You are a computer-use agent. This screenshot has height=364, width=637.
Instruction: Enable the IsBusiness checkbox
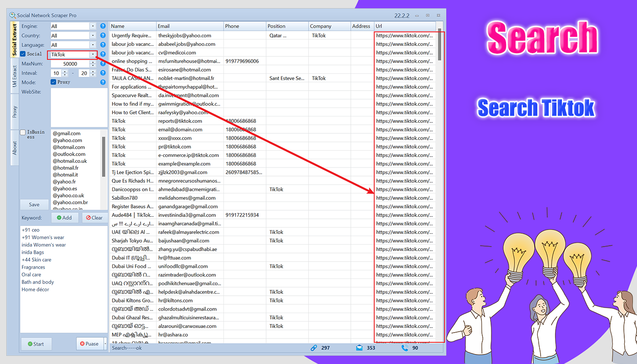point(23,132)
